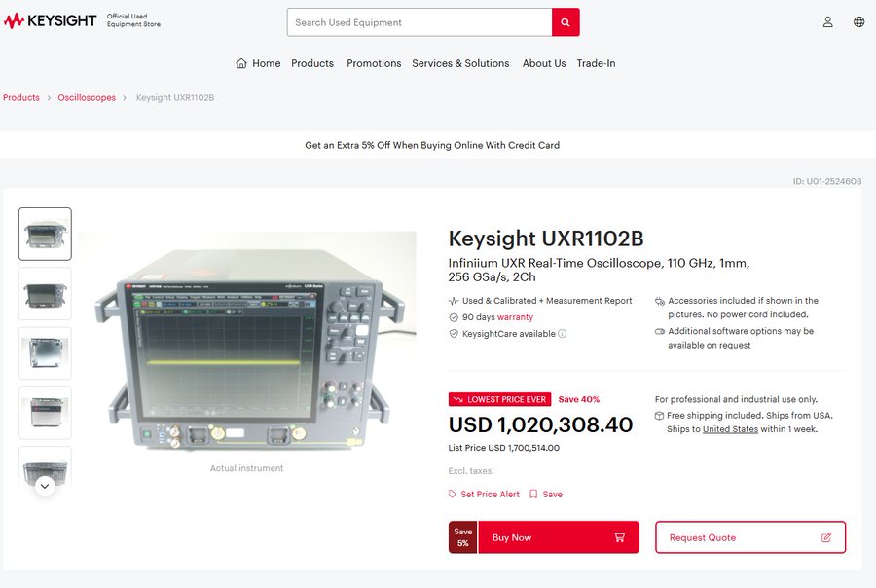Select the second product thumbnail
876x588 pixels.
[x=45, y=294]
